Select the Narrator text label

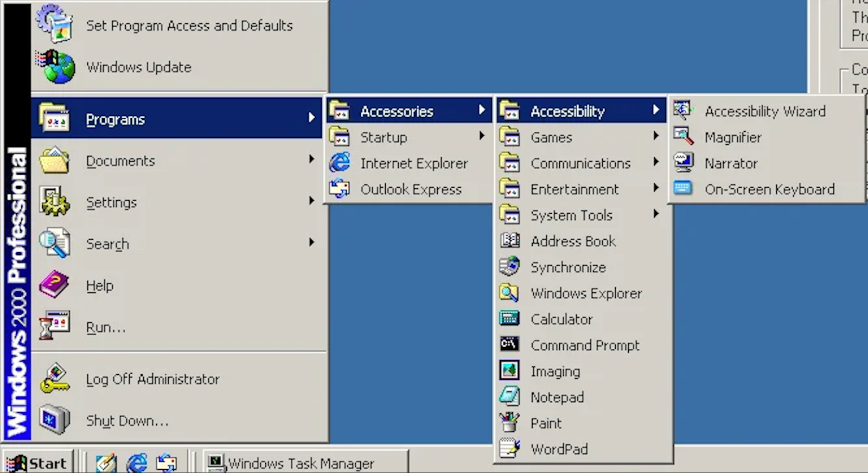click(731, 163)
